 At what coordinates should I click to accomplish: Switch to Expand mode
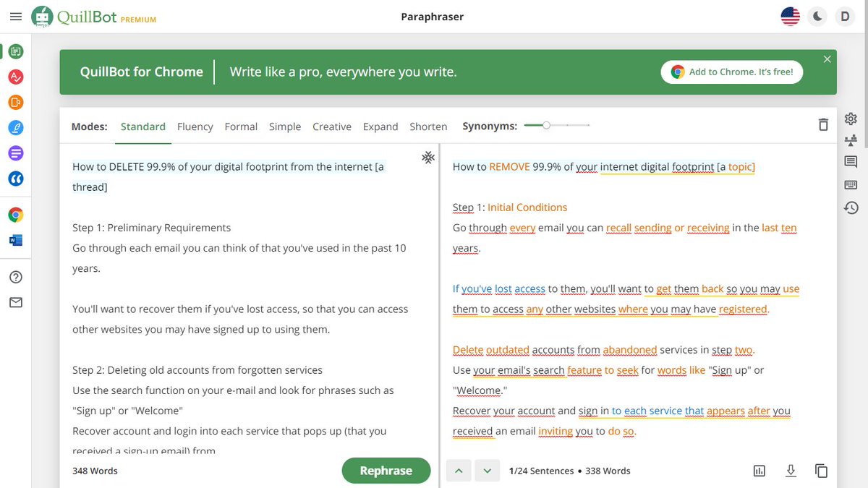pos(380,127)
